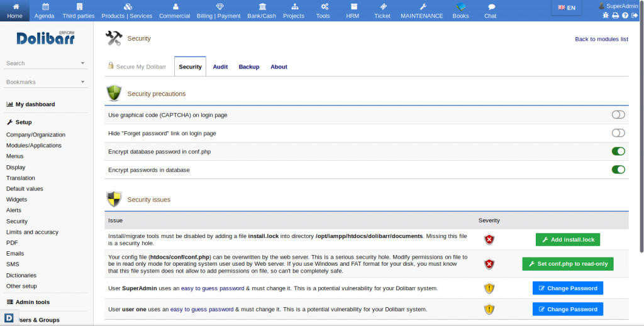Screen dimensions: 644x326
Task: Open the help question mark icon
Action: click(625, 15)
